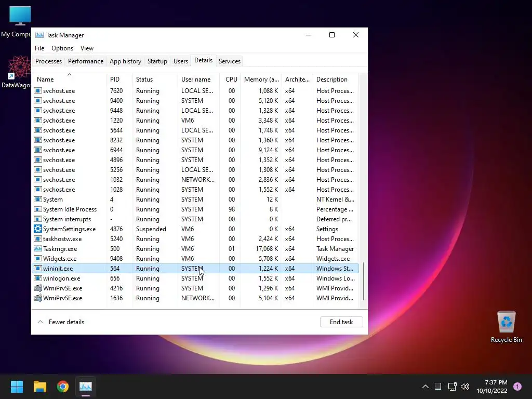Image resolution: width=532 pixels, height=399 pixels.
Task: Click the Task Manager description of Taskmgr.exe
Action: 335,249
